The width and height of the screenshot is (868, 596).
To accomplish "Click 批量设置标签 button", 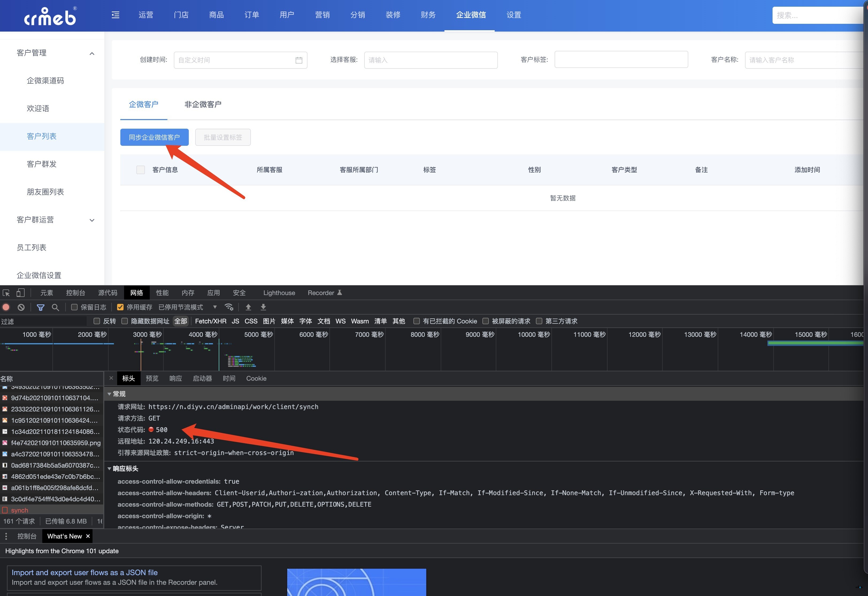I will [x=222, y=137].
